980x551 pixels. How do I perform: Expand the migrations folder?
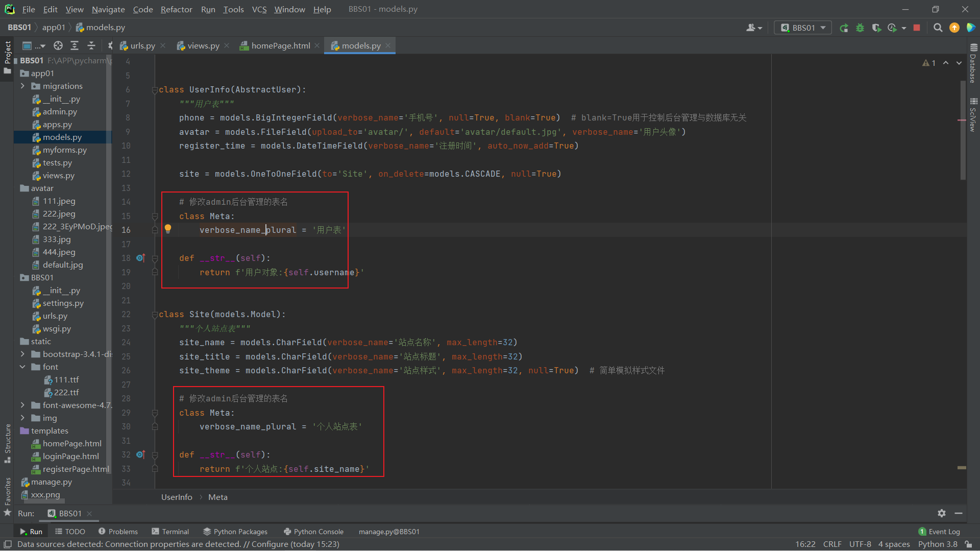pos(22,86)
